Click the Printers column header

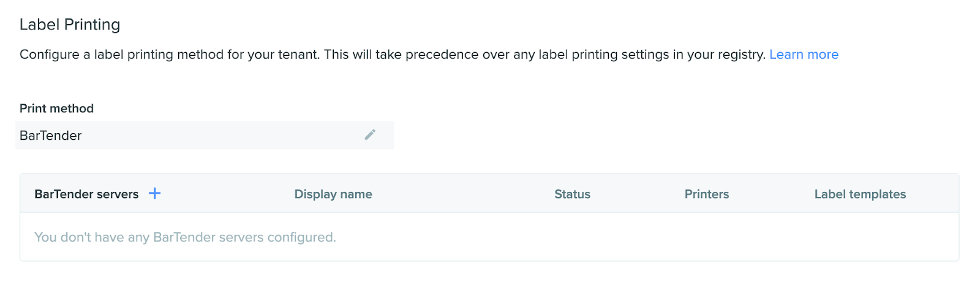(x=706, y=194)
